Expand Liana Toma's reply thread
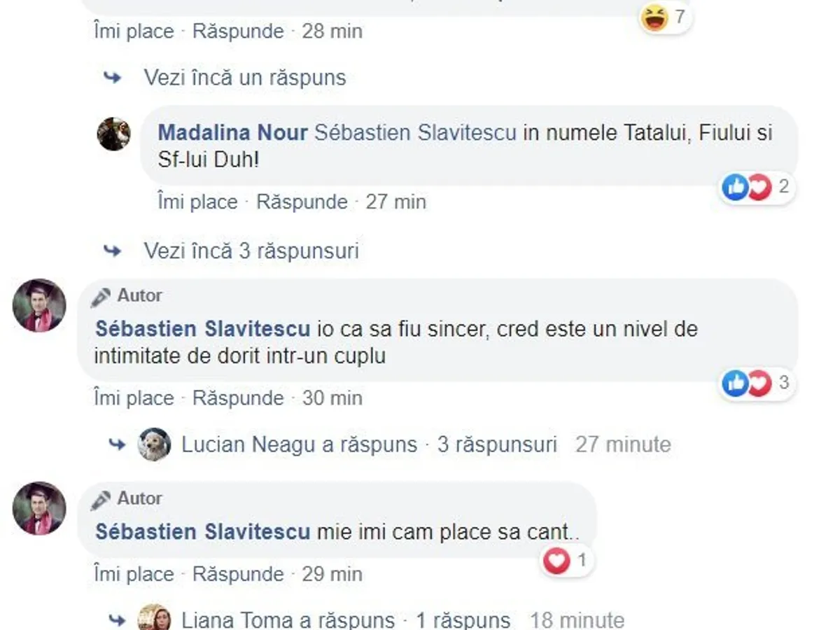Screen dimensions: 840x630 tap(345, 619)
